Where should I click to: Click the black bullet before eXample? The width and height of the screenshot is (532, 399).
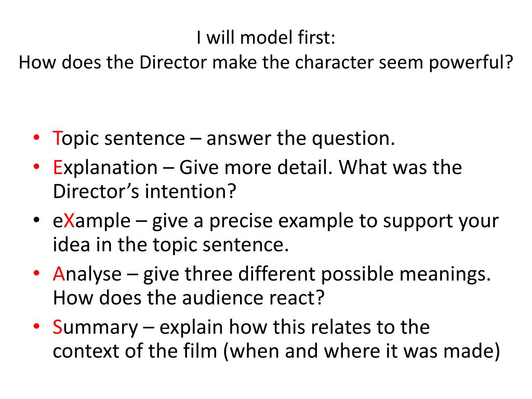37,220
